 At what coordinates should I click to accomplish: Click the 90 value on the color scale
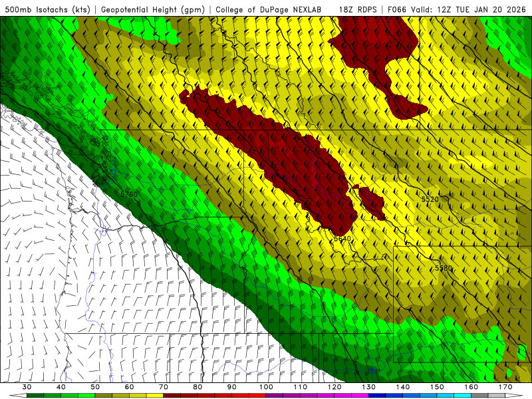click(231, 387)
